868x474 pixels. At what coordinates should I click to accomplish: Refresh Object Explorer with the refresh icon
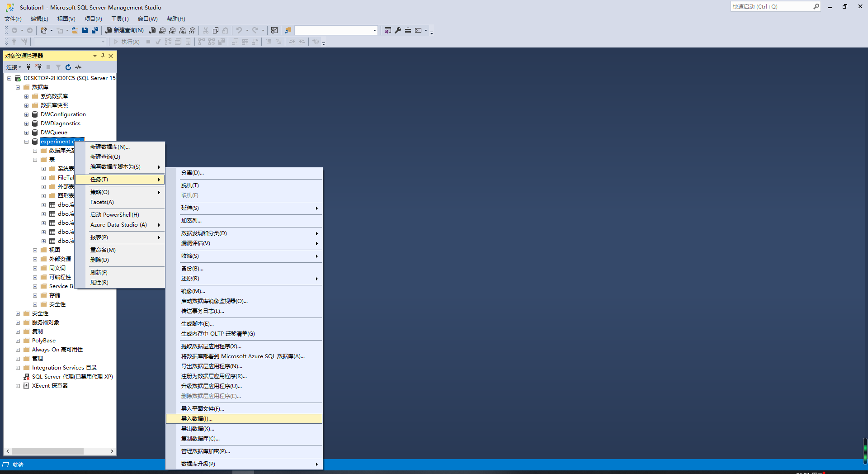click(68, 67)
